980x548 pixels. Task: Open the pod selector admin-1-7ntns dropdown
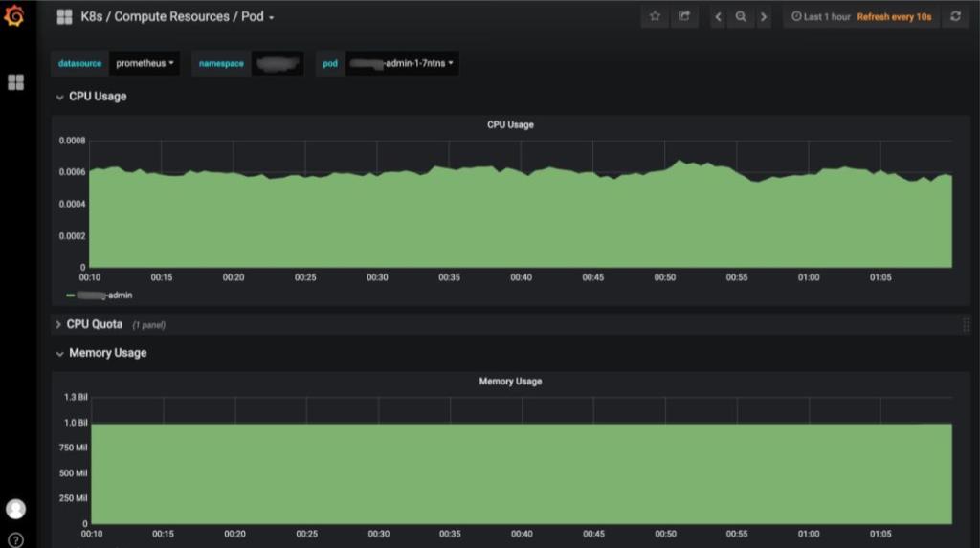pos(402,63)
